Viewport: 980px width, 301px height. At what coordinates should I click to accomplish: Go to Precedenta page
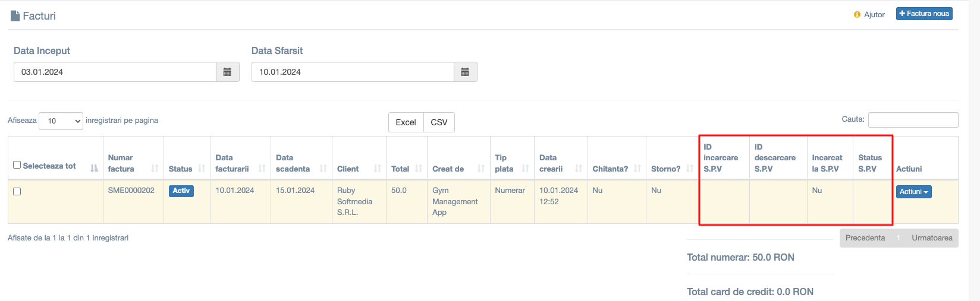click(x=865, y=238)
